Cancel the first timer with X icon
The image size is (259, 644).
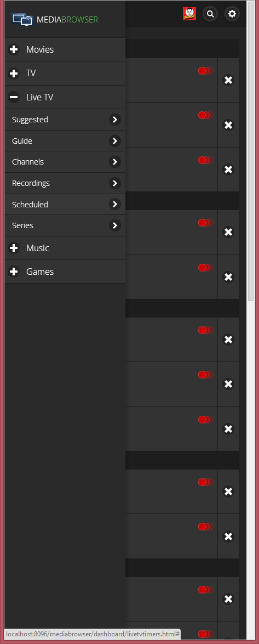coord(228,80)
